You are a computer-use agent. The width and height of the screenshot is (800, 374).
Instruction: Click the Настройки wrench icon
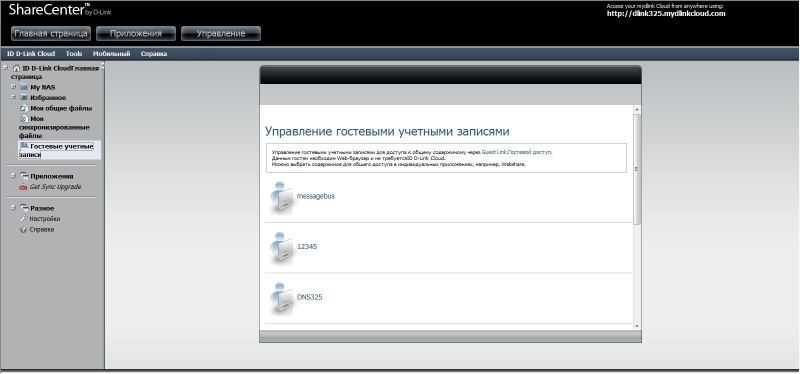23,218
